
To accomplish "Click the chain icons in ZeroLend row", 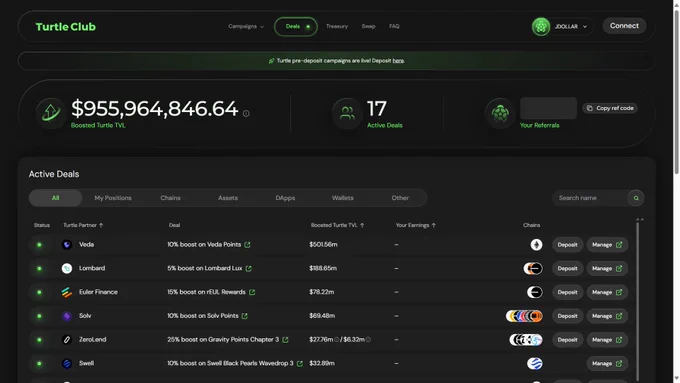I will pos(526,340).
